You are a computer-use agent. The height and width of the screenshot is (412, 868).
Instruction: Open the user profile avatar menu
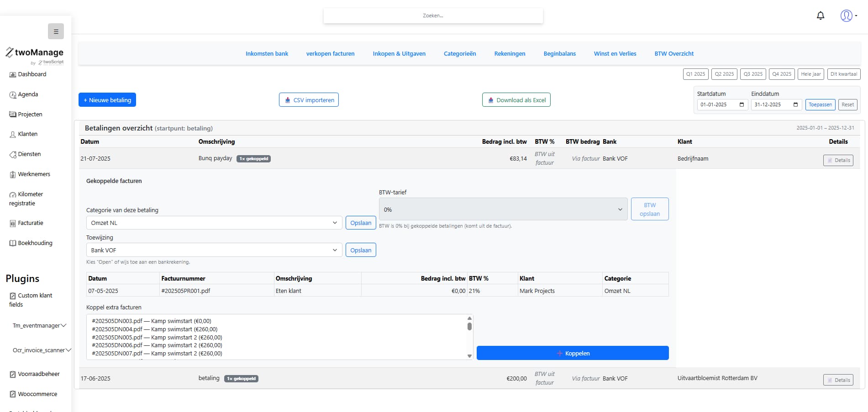click(x=847, y=16)
